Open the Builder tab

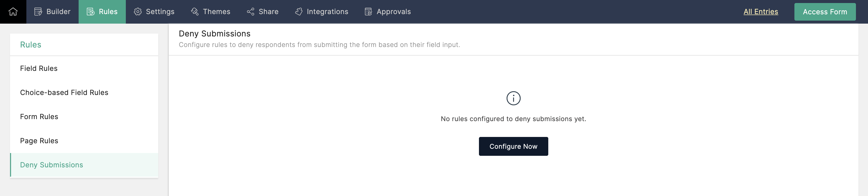pyautogui.click(x=58, y=12)
